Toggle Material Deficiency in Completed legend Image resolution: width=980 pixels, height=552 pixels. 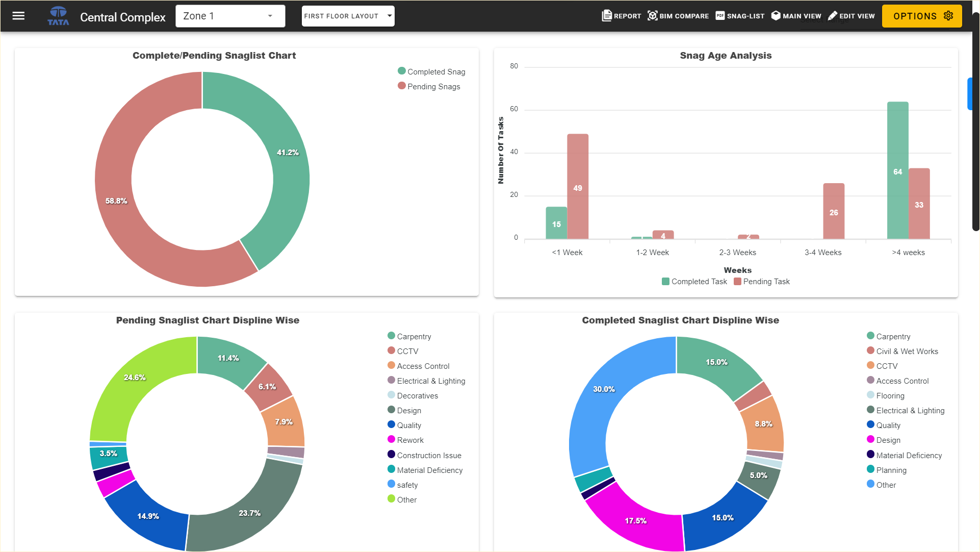[904, 455]
